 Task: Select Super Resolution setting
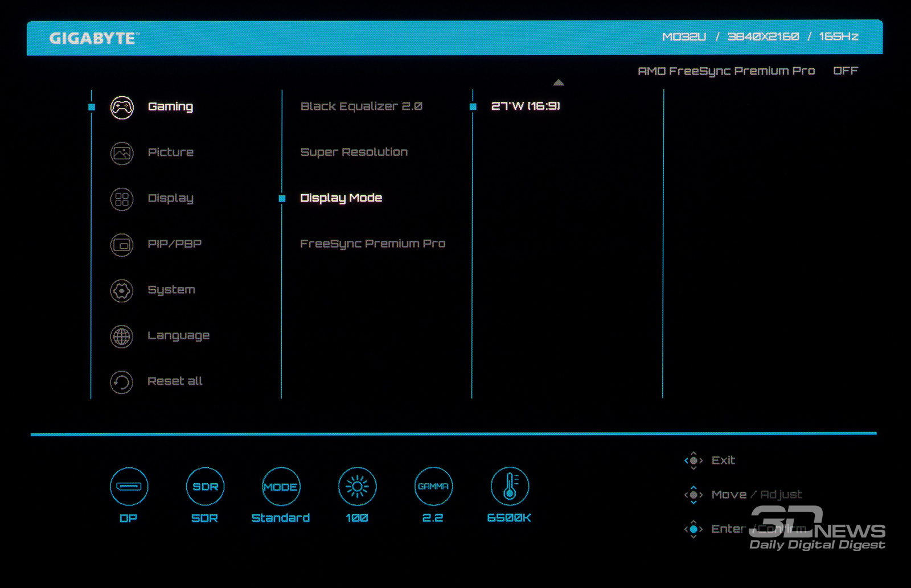click(x=354, y=152)
